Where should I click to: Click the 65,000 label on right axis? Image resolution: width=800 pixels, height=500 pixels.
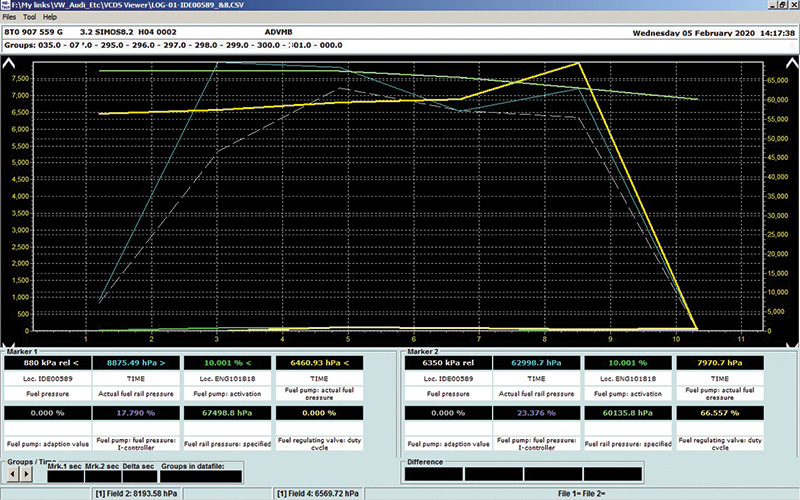[x=778, y=80]
